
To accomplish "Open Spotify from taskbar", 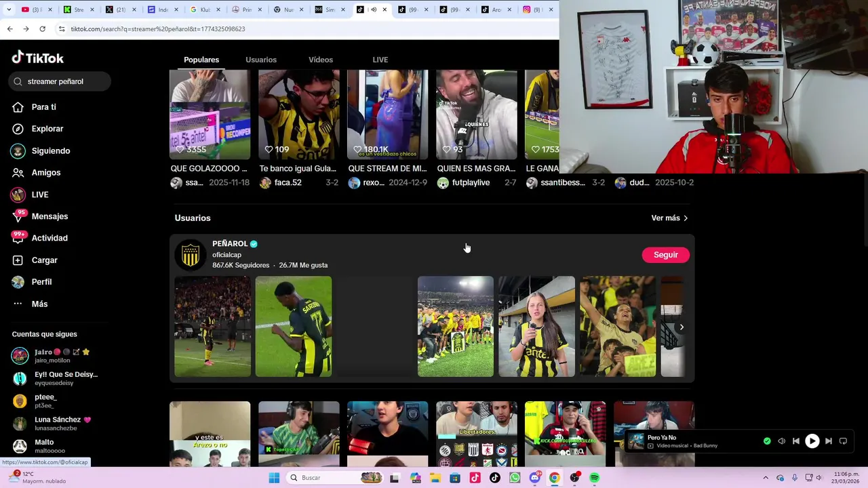I will pos(594,478).
